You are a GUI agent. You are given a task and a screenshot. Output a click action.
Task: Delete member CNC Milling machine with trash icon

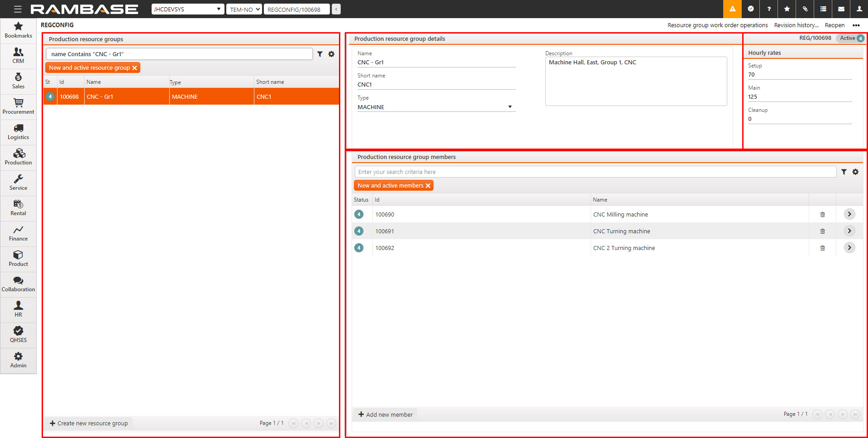tap(822, 215)
